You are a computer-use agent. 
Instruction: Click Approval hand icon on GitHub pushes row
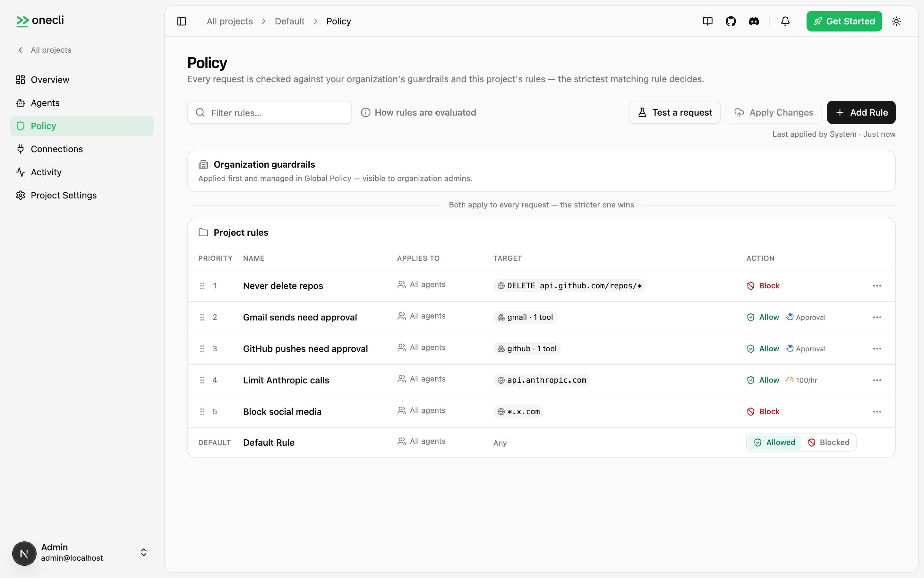(790, 348)
